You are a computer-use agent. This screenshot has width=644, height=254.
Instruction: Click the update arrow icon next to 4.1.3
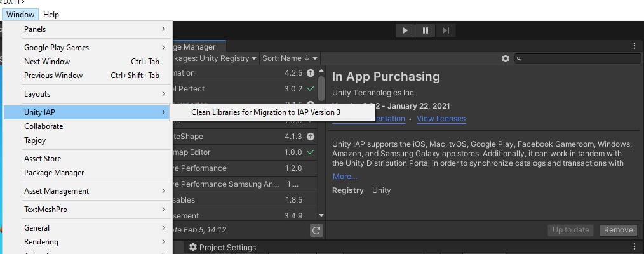pyautogui.click(x=311, y=137)
